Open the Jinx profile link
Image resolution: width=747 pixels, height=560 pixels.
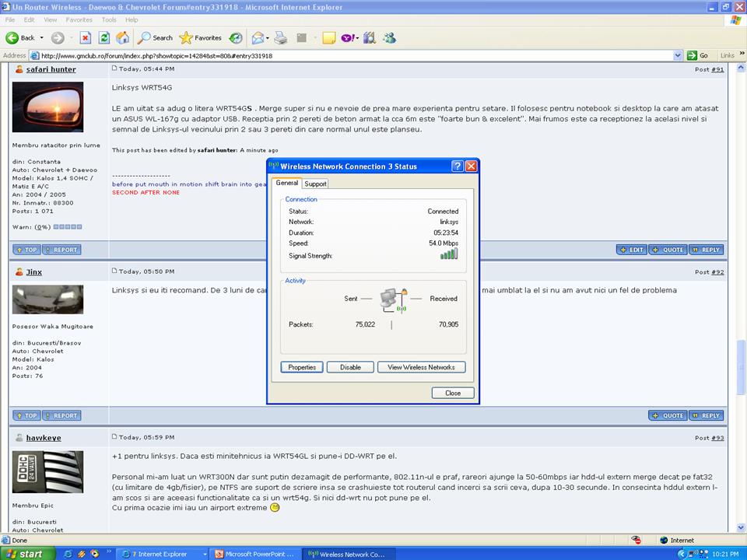33,272
